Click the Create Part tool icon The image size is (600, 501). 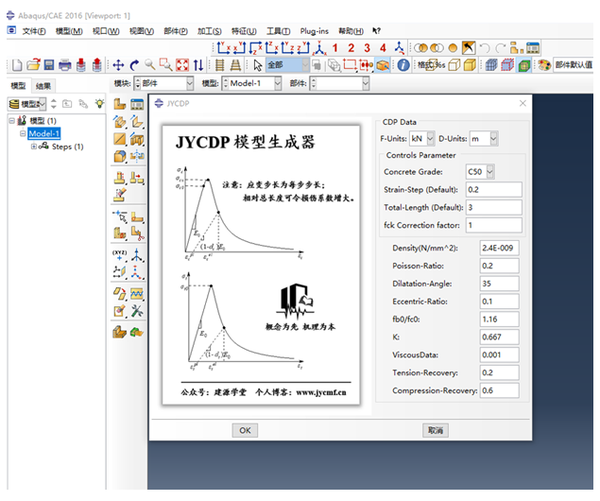[119, 104]
